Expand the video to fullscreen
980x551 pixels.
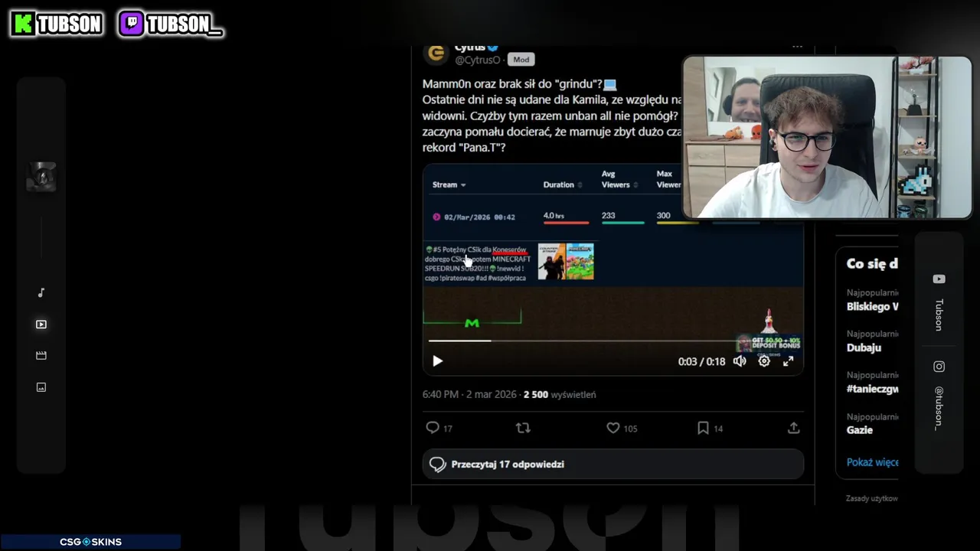pyautogui.click(x=788, y=361)
